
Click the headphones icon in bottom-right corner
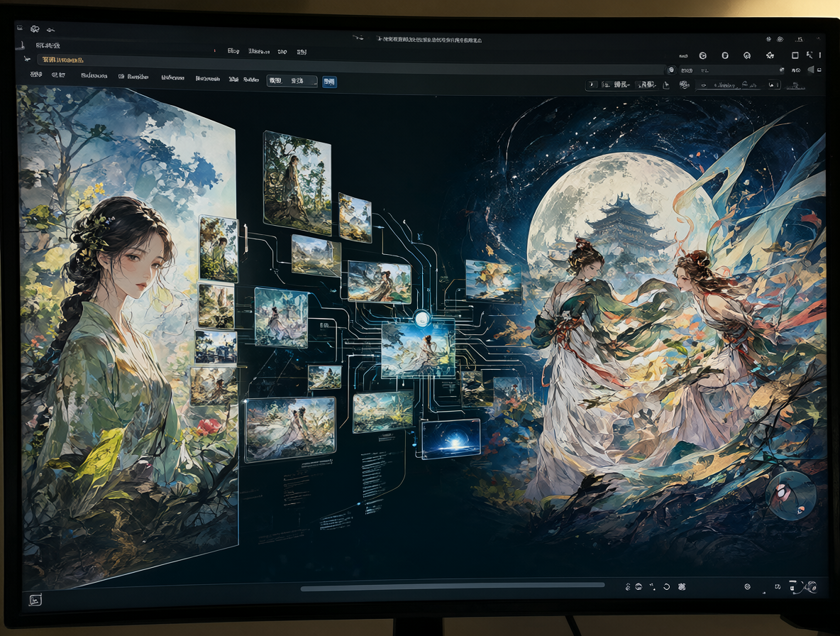pyautogui.click(x=810, y=587)
